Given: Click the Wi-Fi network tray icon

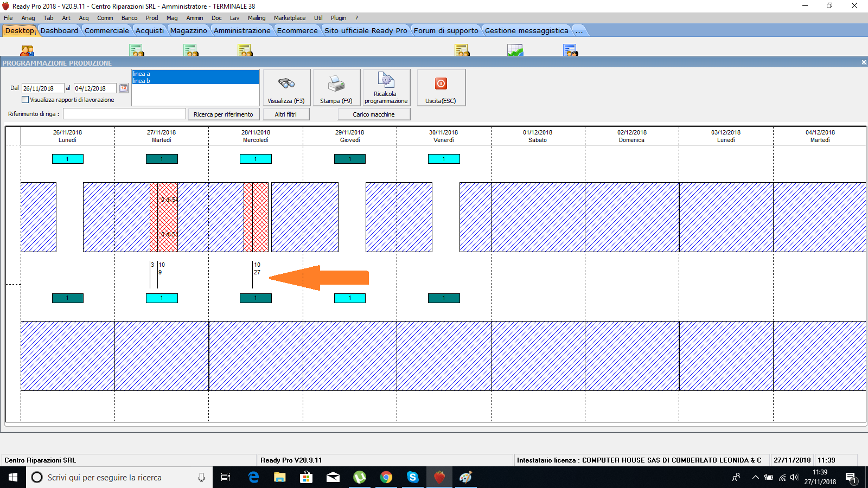Looking at the screenshot, I should [x=782, y=477].
